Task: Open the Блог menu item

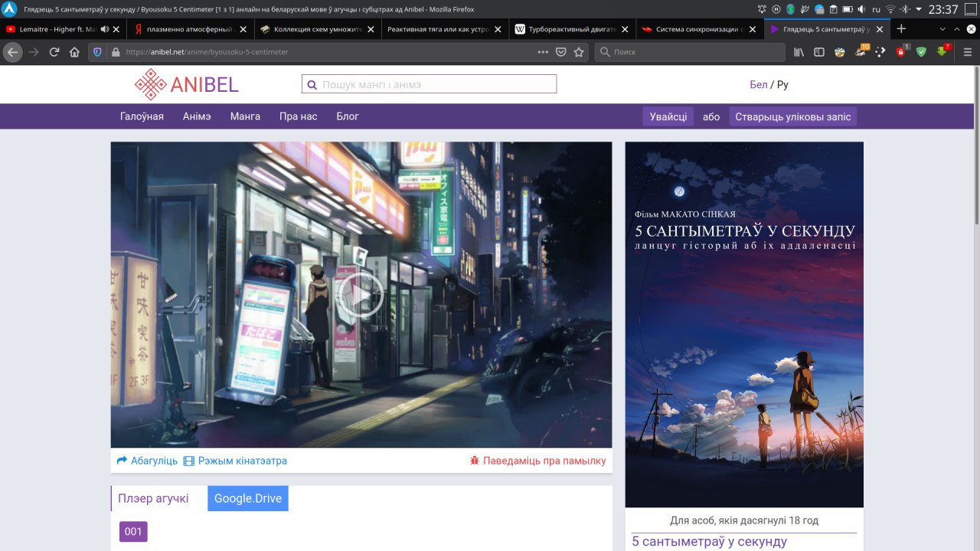Action: point(348,116)
